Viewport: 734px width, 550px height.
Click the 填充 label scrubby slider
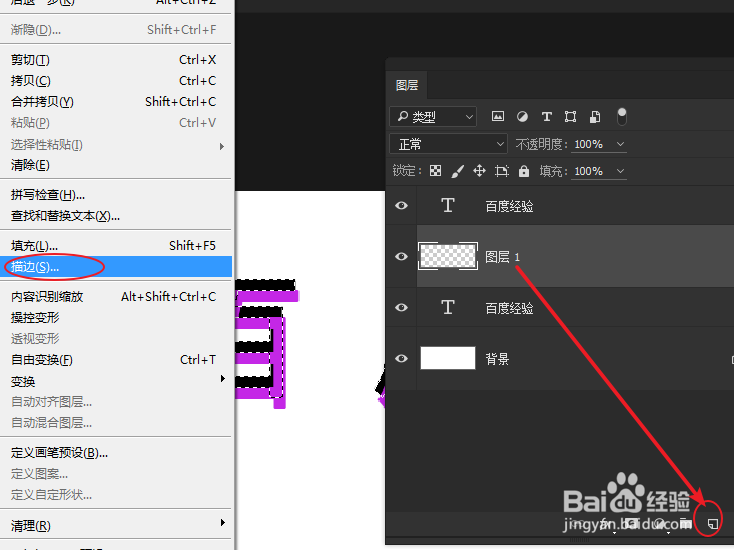tap(552, 171)
